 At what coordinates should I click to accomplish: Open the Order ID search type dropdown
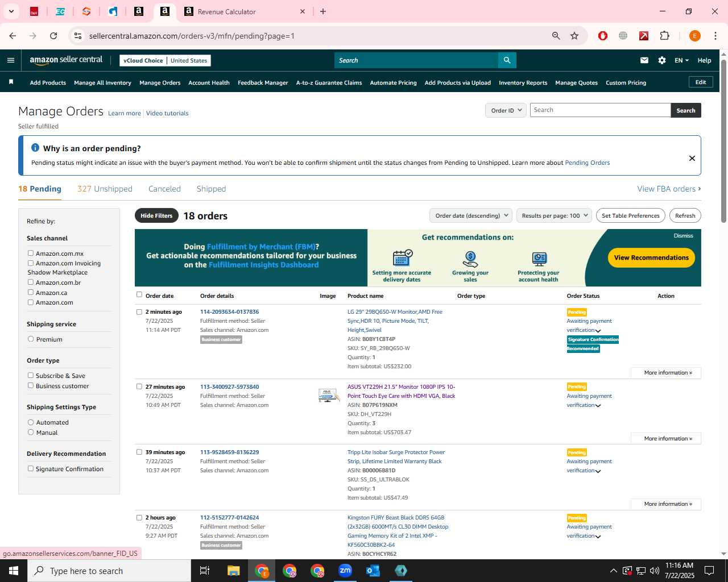(x=506, y=110)
